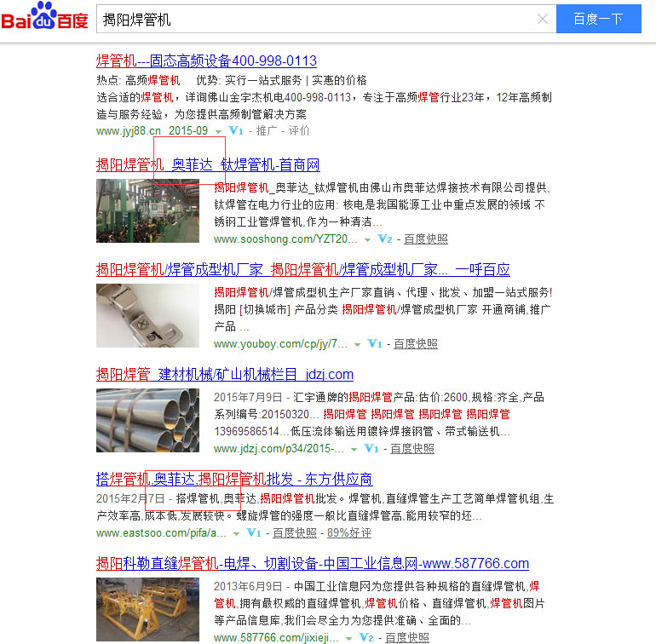Viewport: 656px width, 644px height.
Task: Clear the search box with the X icon
Action: click(543, 19)
